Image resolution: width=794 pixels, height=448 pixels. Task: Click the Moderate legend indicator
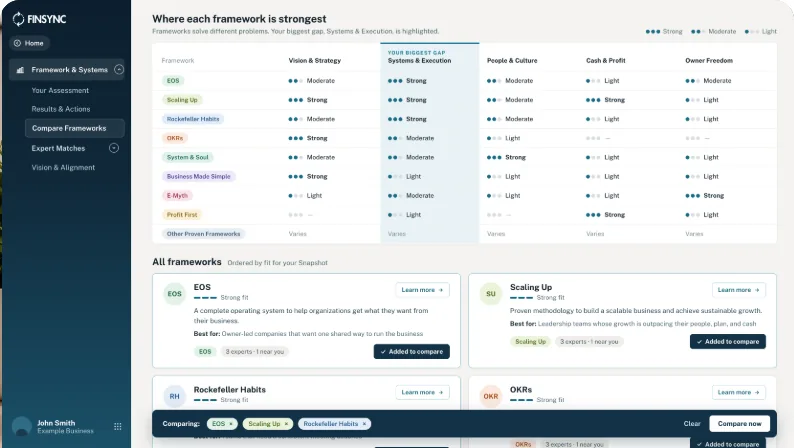[713, 31]
